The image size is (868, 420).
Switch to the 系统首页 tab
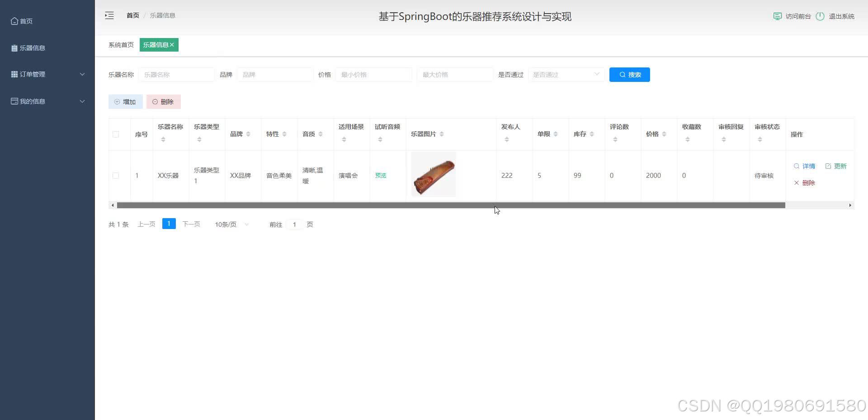point(121,44)
